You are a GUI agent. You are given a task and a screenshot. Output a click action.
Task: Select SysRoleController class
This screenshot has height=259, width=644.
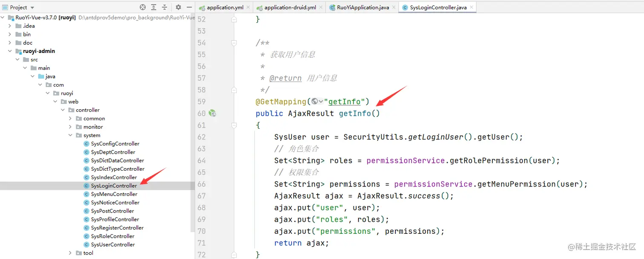point(112,236)
